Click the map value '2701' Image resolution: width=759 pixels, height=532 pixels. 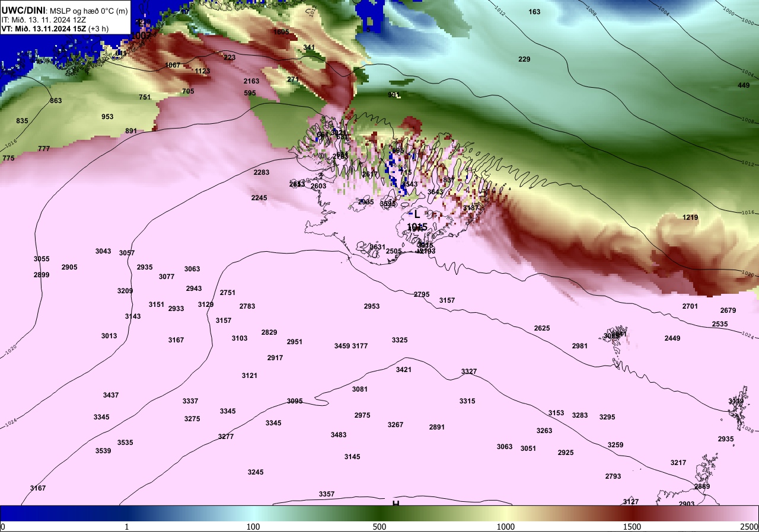click(x=690, y=306)
